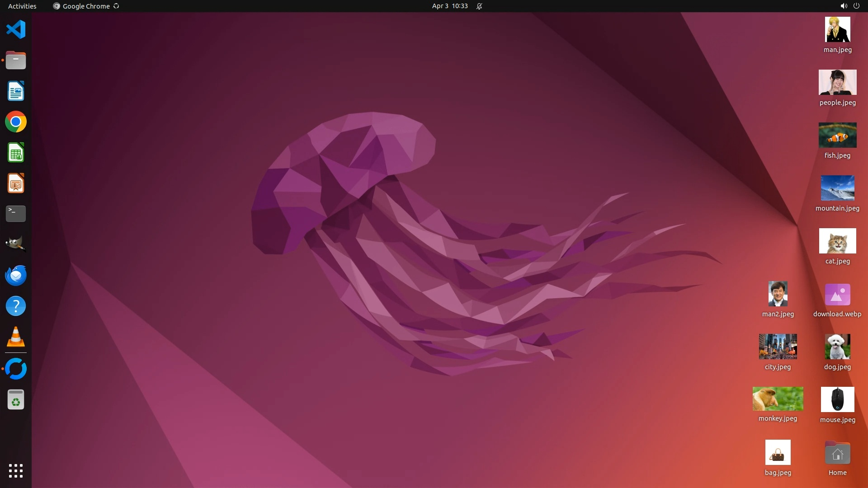The width and height of the screenshot is (868, 488).
Task: Show Applications grid button
Action: point(16,471)
